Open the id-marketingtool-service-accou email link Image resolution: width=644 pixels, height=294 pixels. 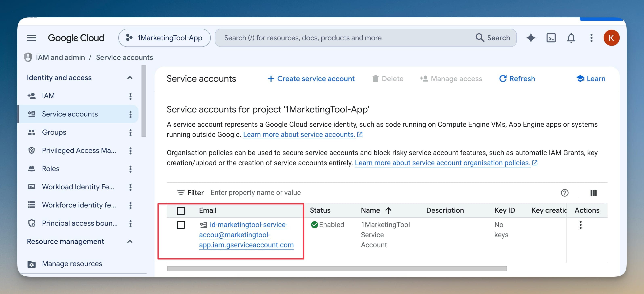(x=246, y=235)
